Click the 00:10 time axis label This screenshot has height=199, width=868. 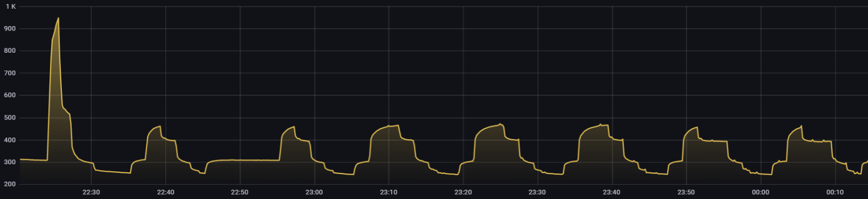(x=835, y=192)
